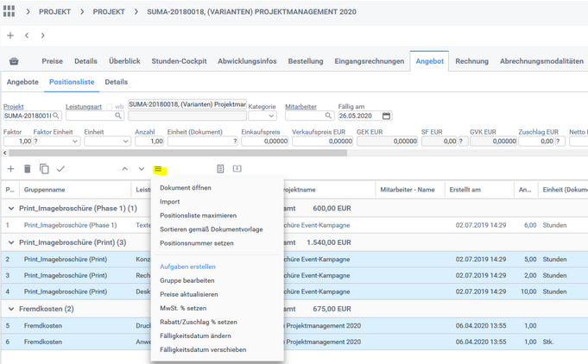Move position up with arrow icon

pos(124,169)
